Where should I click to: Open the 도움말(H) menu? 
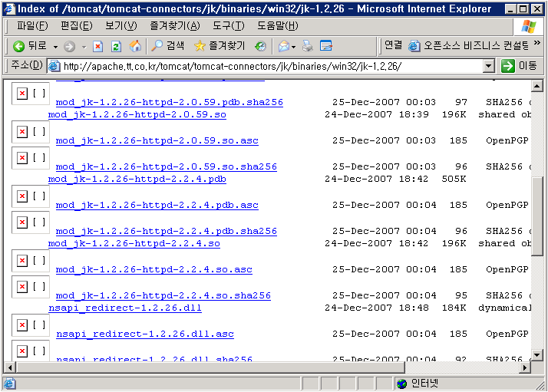pos(278,26)
